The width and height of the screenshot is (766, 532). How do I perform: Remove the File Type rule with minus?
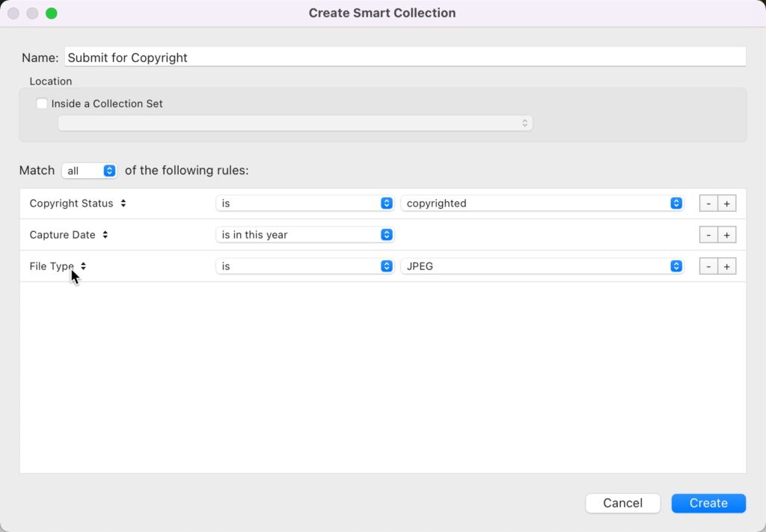pos(708,266)
